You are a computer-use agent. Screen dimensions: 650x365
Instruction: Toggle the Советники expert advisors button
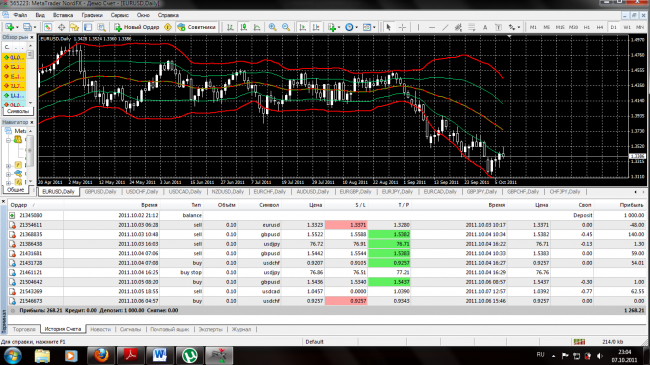(196, 27)
